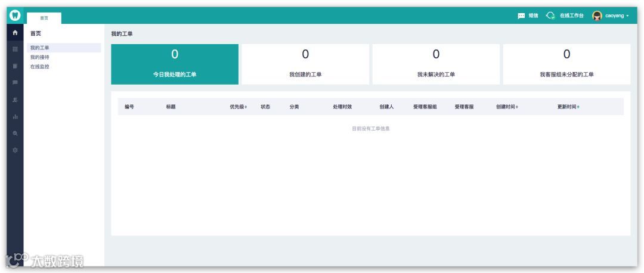644x273 pixels.
Task: Click the 创建人 column header
Action: 386,107
